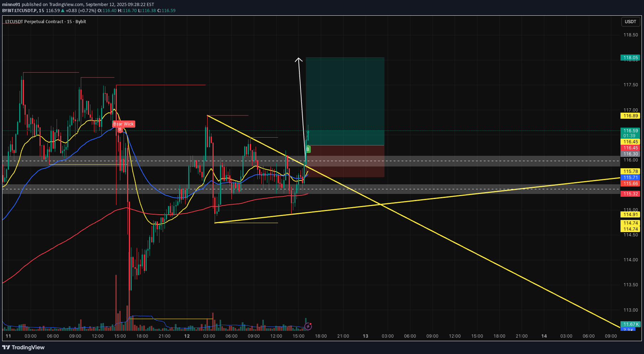Select the 116.89 yellow price label
The image size is (644, 354).
coord(630,116)
